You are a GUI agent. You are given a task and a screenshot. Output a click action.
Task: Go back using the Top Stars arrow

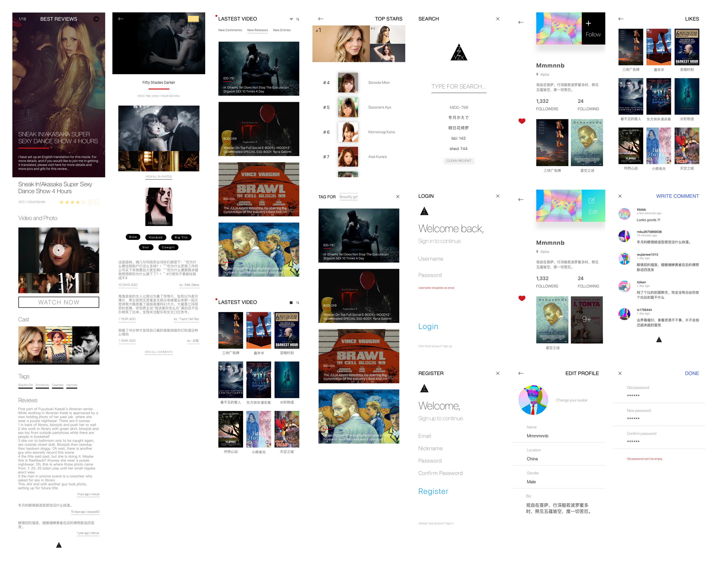coord(320,19)
